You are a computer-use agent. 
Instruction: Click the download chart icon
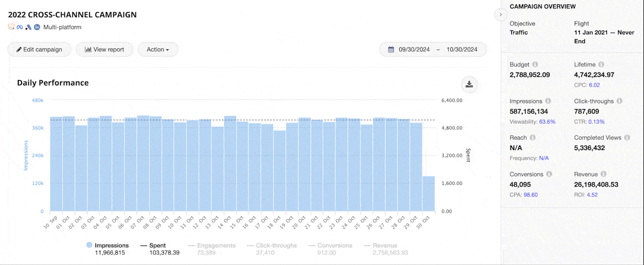click(469, 84)
